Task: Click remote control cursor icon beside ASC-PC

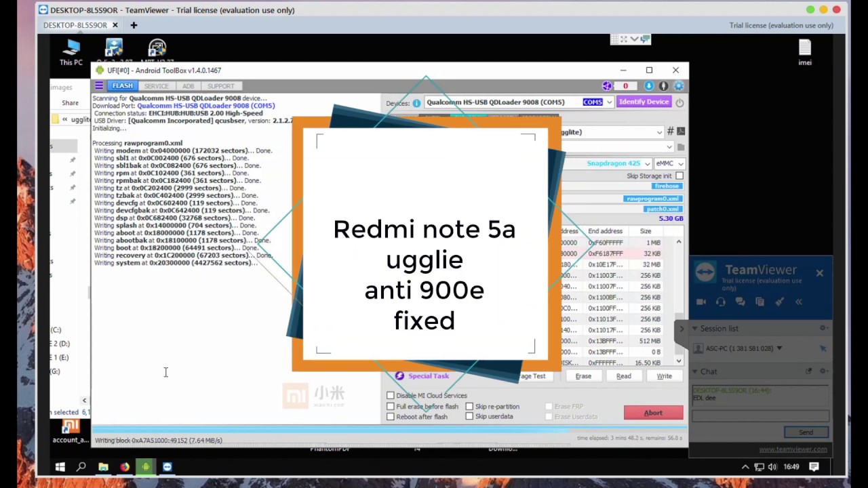Action: point(823,348)
